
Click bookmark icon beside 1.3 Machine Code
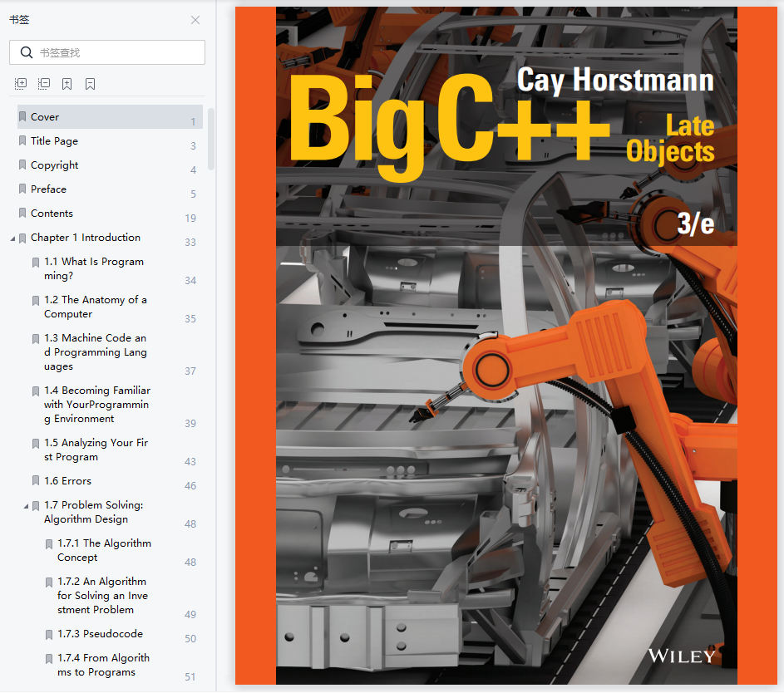click(x=36, y=339)
